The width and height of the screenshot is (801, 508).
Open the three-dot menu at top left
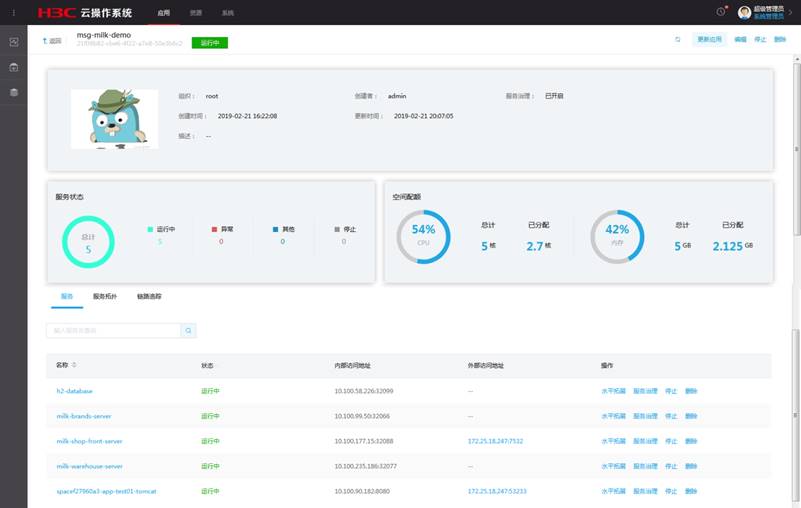pos(13,13)
